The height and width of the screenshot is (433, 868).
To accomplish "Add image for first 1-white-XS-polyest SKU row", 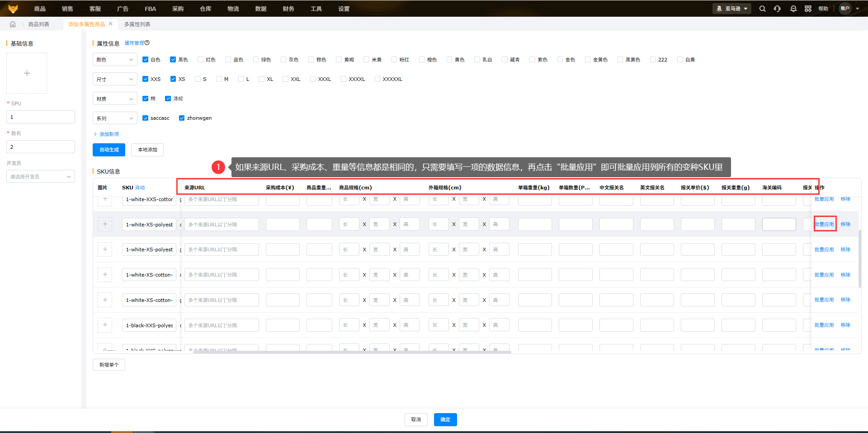I will pyautogui.click(x=105, y=224).
